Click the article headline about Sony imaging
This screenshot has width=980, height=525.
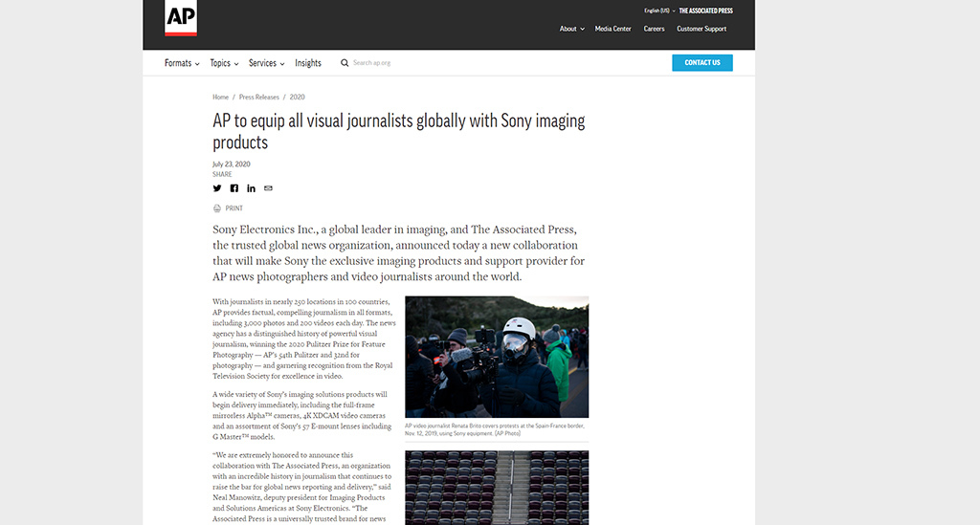tap(399, 131)
